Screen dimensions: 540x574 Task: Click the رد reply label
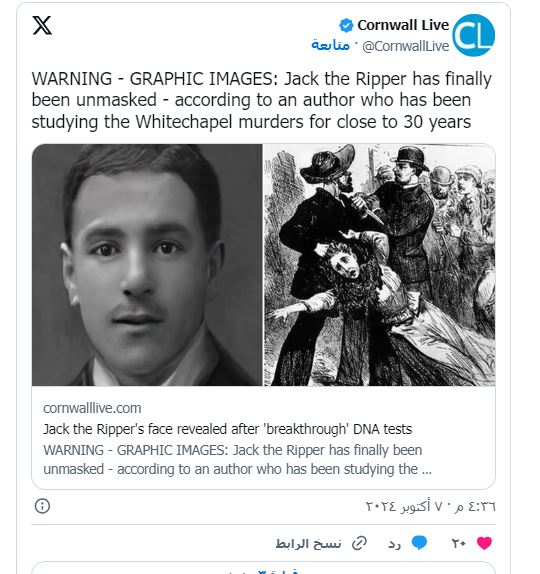(395, 544)
